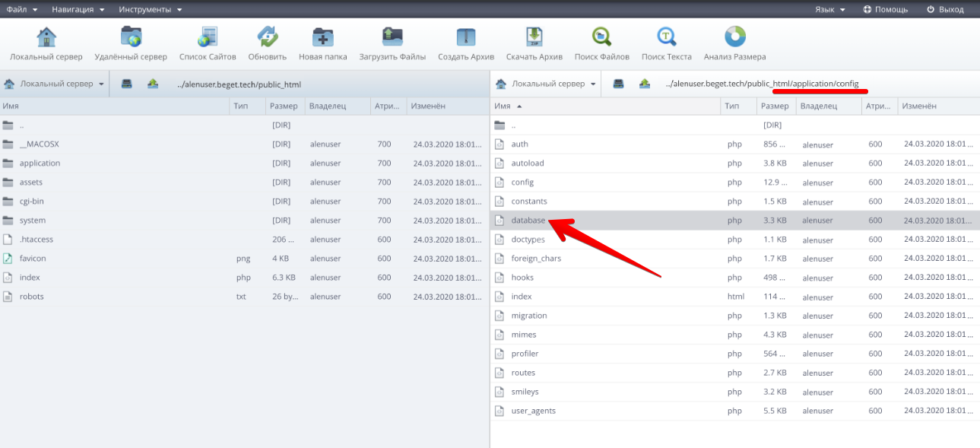980x448 pixels.
Task: Open the Список Сайтов site list
Action: [x=208, y=44]
